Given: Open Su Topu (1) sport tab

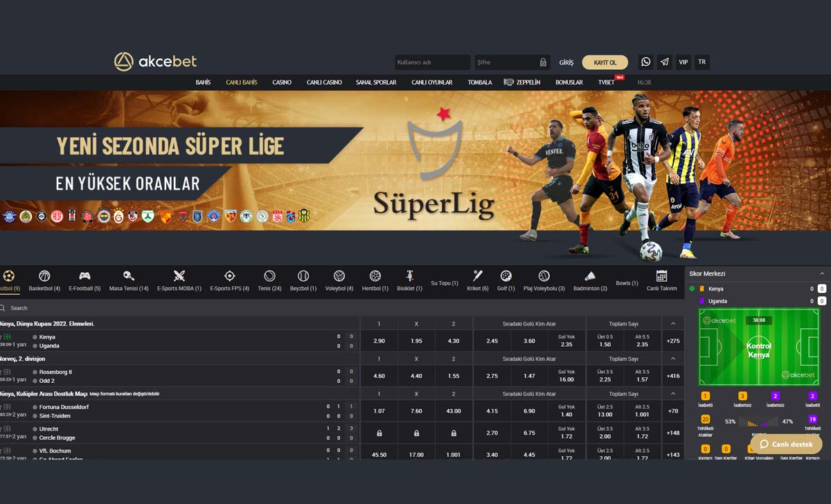Looking at the screenshot, I should (445, 282).
